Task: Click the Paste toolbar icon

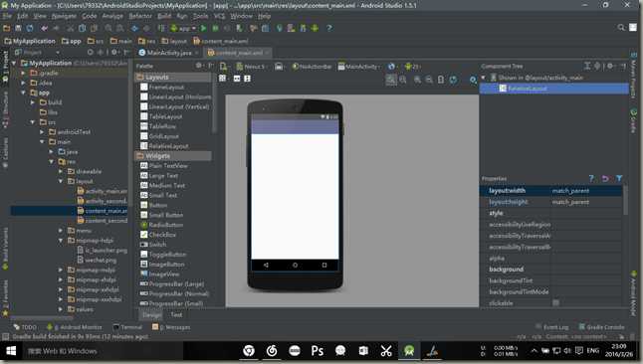Action: [94, 28]
